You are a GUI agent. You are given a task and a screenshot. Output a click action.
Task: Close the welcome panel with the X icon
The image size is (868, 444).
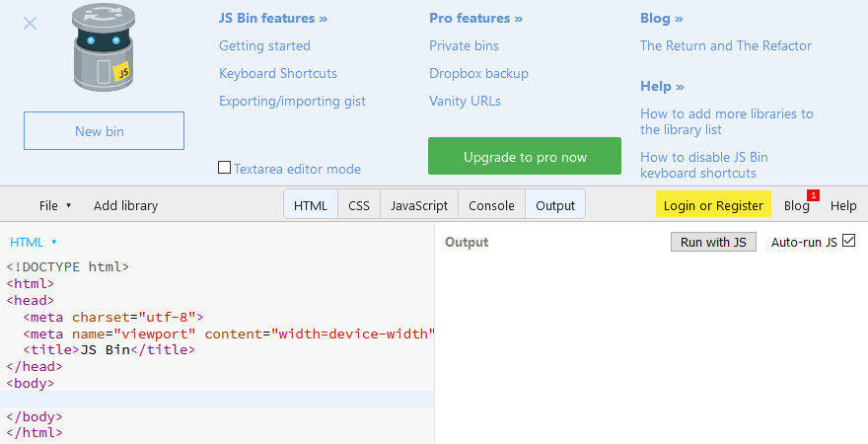(x=30, y=23)
